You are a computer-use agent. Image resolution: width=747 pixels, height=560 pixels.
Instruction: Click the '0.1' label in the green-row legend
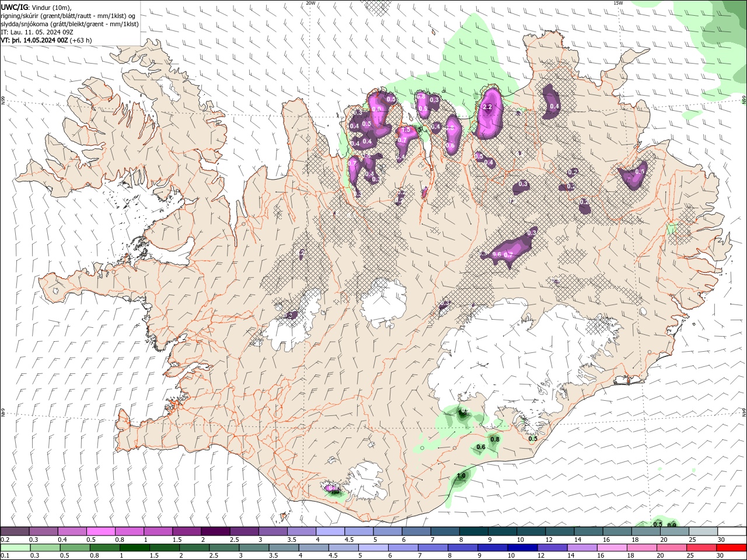tap(5, 556)
